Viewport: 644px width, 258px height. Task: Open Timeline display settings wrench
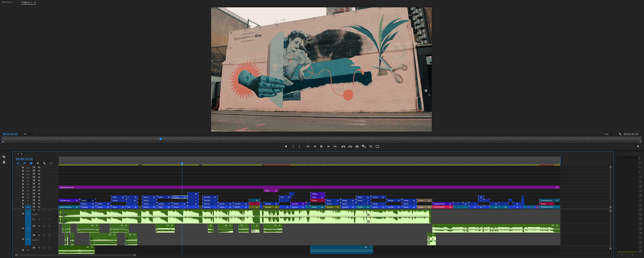44,163
